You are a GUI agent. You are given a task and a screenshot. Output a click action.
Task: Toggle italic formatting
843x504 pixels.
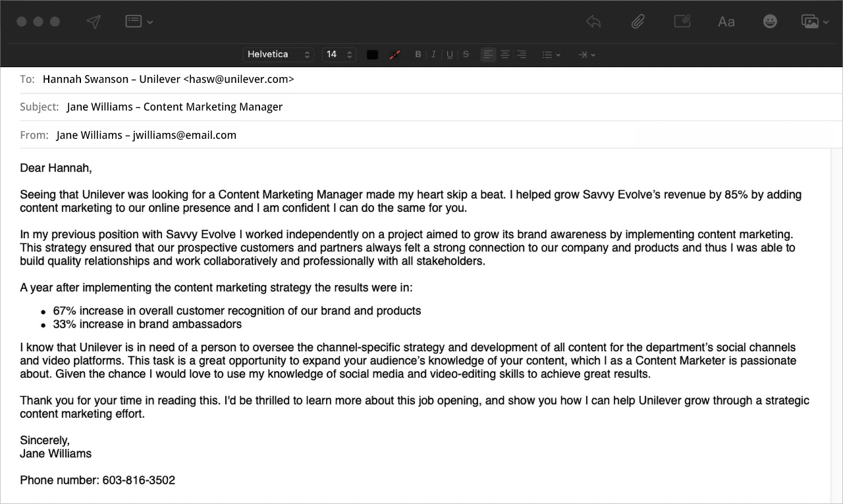coord(433,55)
